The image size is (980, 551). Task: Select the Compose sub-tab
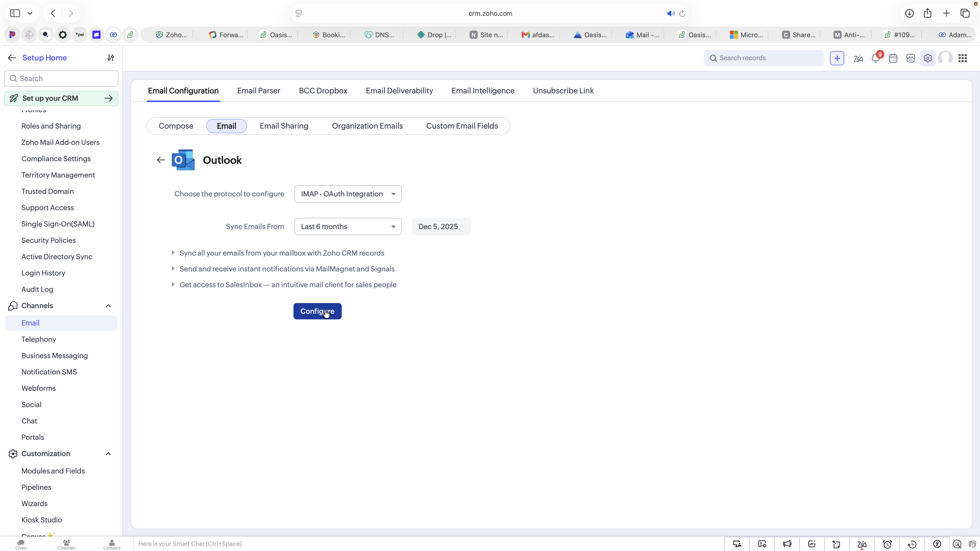point(176,126)
